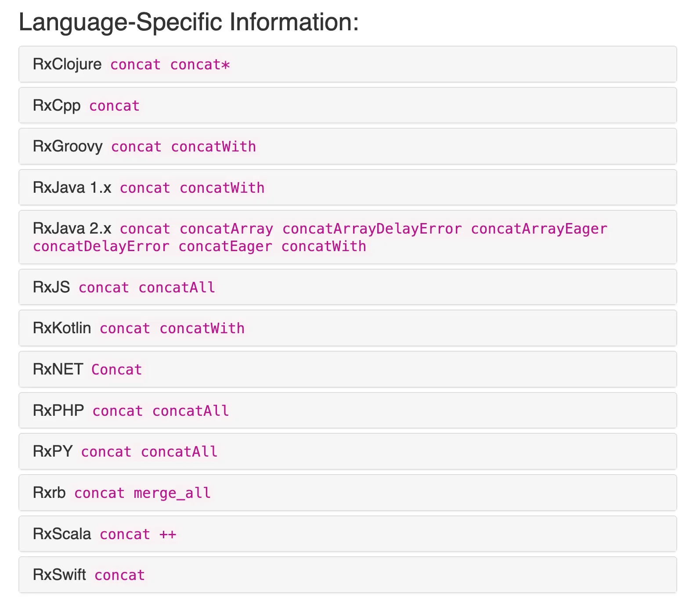Click the concat link in the RxCpp row
The width and height of the screenshot is (700, 605).
(114, 106)
